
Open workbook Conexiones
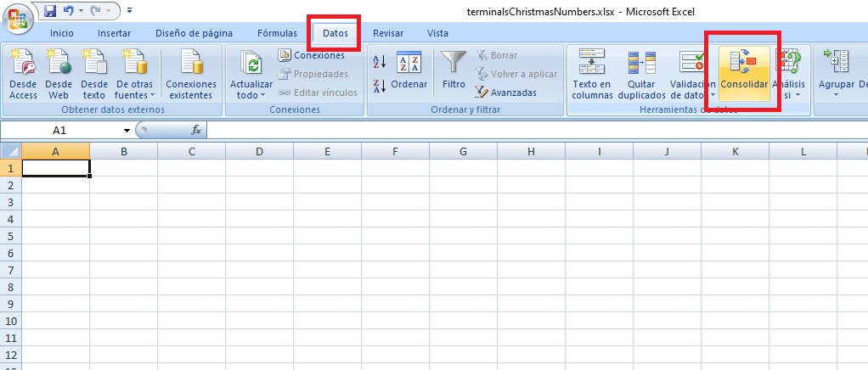pos(311,55)
